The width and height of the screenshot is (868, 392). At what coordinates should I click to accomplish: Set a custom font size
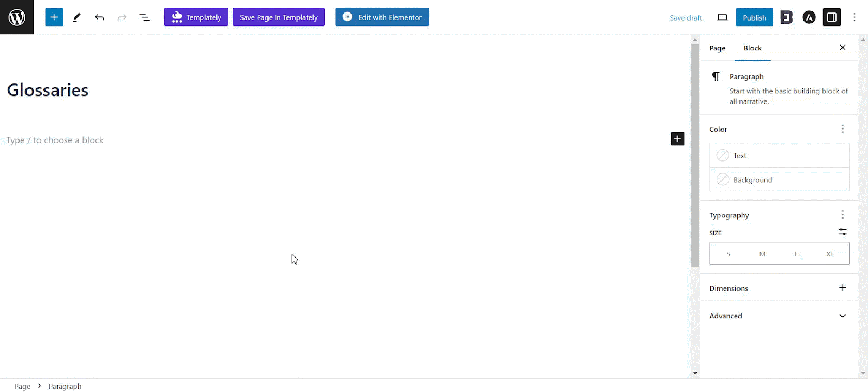pos(843,232)
